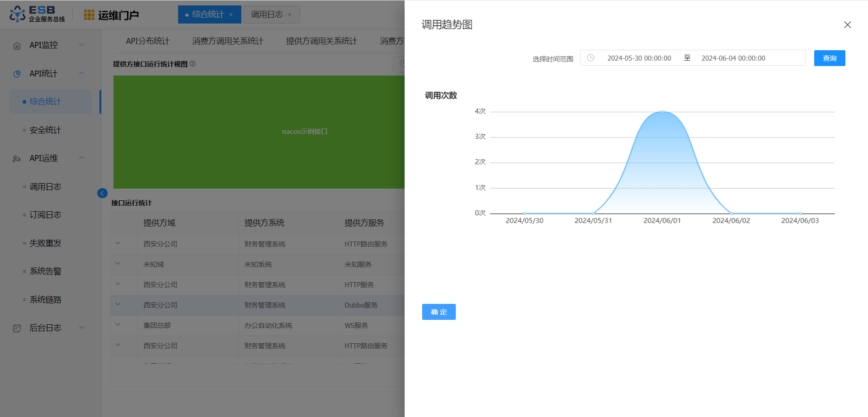Click the 2024/06/01 peak data point
The height and width of the screenshot is (417, 868).
pyautogui.click(x=662, y=112)
